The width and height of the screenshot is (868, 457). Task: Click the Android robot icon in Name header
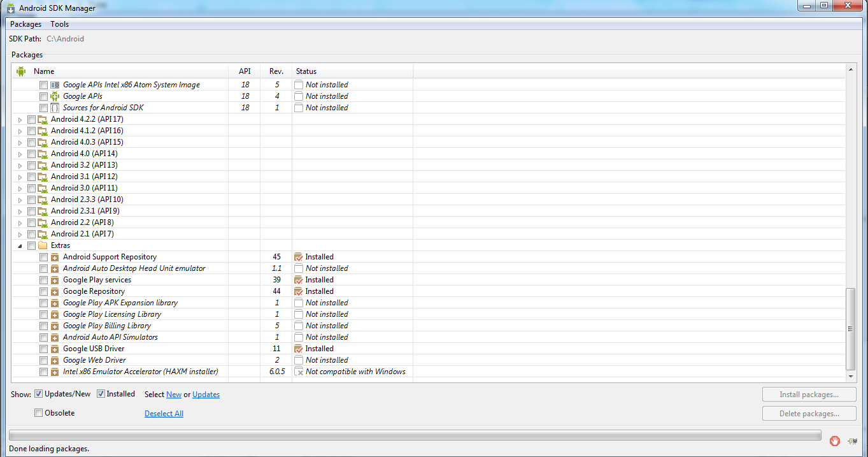click(21, 71)
